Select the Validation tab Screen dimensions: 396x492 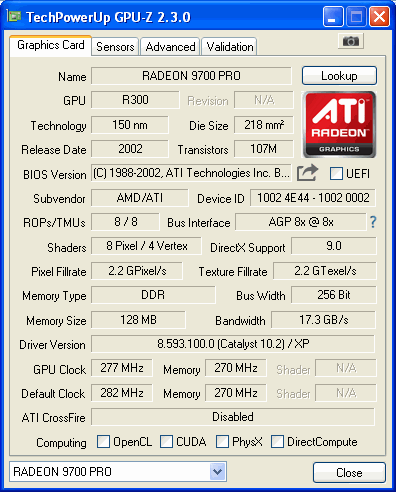[x=230, y=47]
